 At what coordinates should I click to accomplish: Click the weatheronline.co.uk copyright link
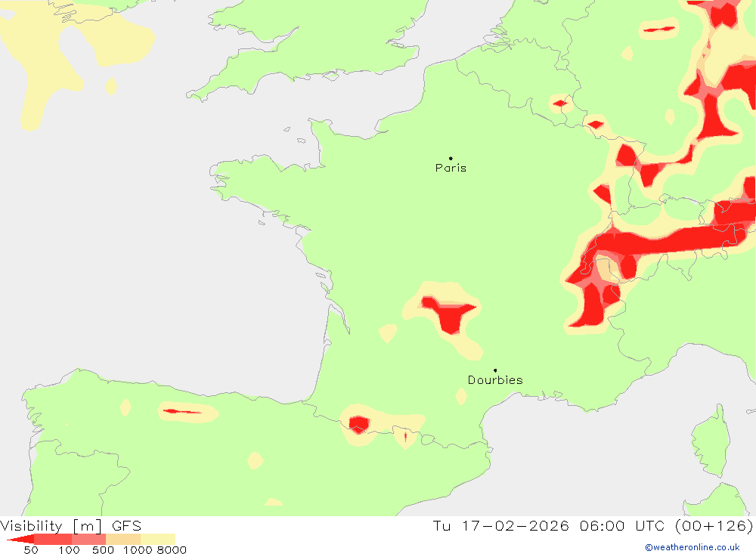tap(692, 547)
